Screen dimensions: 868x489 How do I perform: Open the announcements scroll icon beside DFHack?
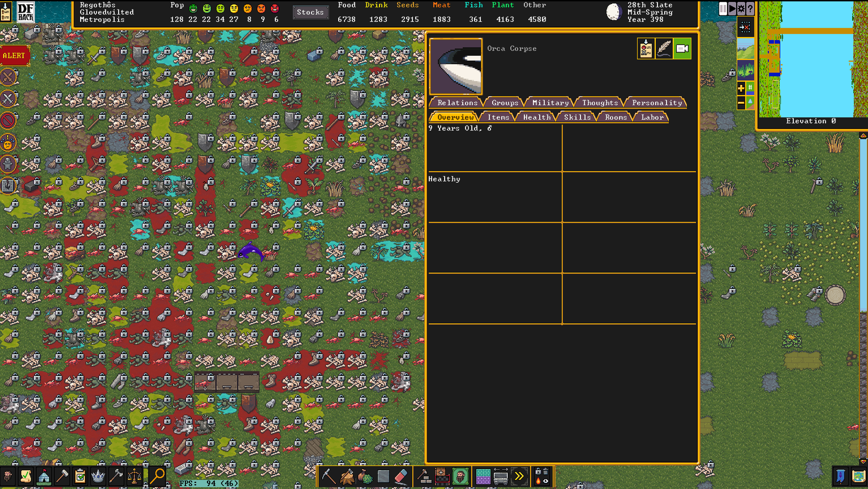pyautogui.click(x=6, y=12)
